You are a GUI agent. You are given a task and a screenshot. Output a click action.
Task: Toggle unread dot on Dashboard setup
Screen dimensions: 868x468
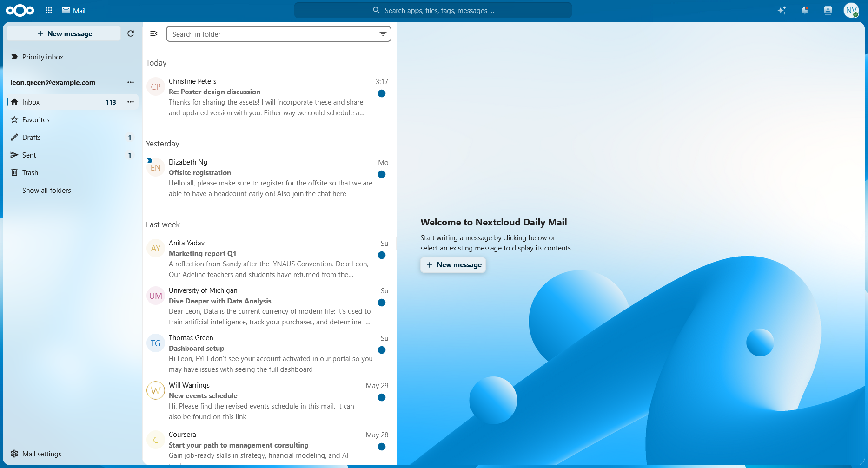(382, 350)
